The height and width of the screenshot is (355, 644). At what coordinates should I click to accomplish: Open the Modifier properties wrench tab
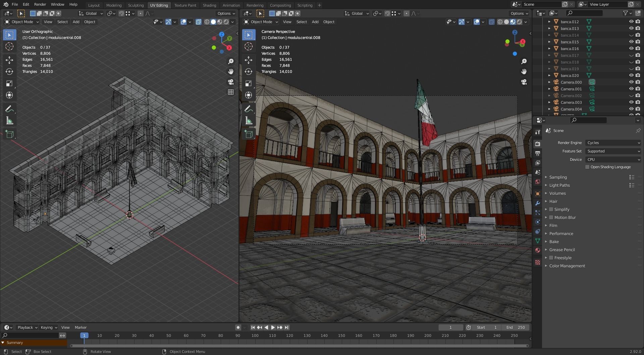538,203
